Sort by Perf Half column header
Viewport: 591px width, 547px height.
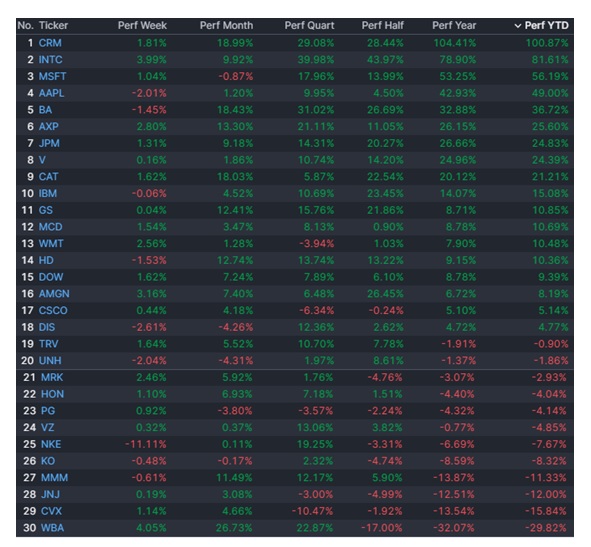(x=383, y=26)
